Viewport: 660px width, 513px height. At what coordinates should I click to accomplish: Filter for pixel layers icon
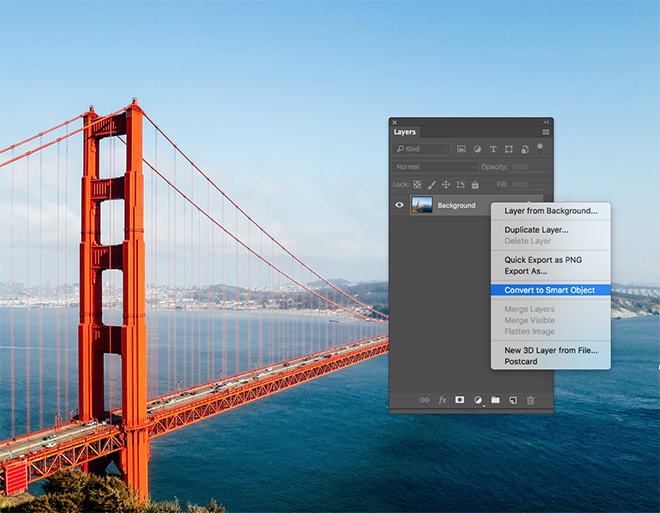[x=461, y=149]
